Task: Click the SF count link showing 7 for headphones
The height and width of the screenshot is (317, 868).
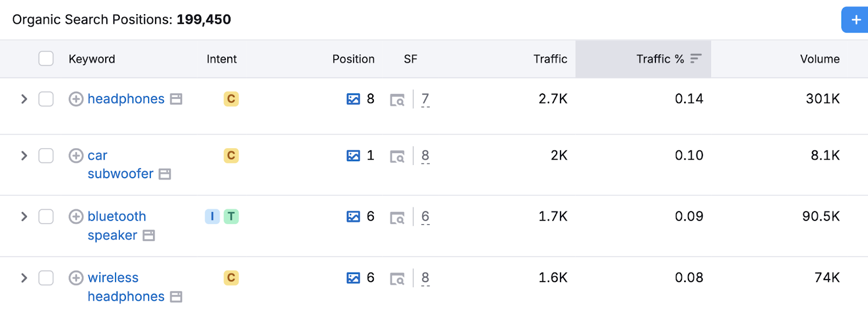Action: 425,99
